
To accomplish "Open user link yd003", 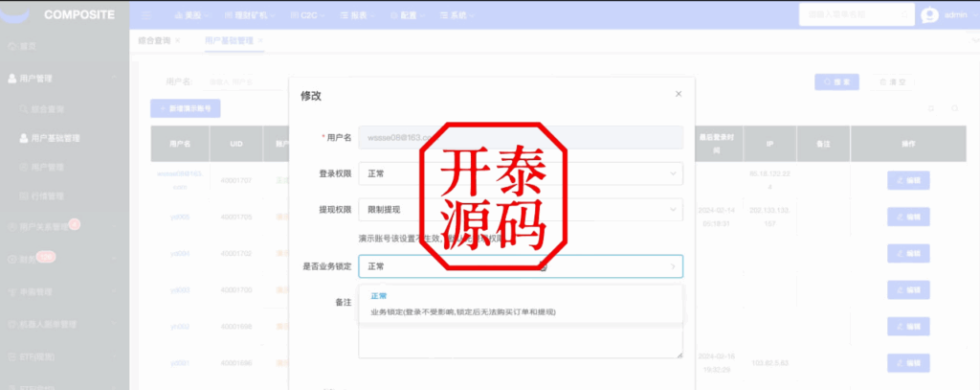I will coord(180,289).
